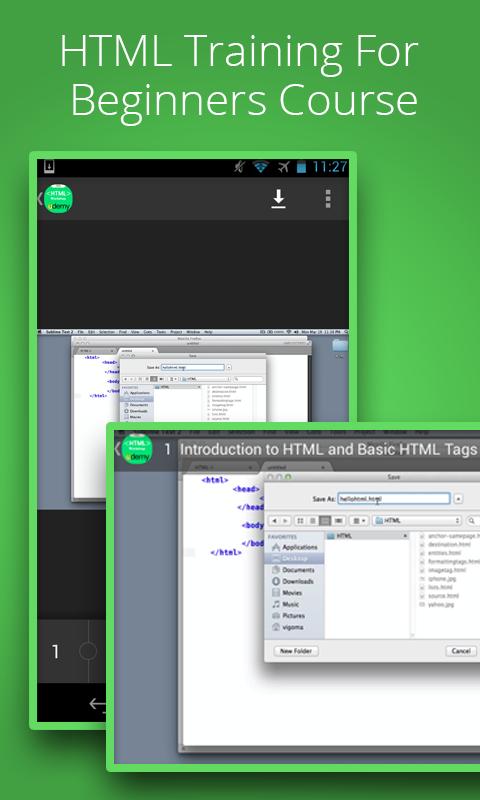This screenshot has height=800, width=480.
Task: Click the search field in enlarged Save dialog
Action: [x=472, y=520]
